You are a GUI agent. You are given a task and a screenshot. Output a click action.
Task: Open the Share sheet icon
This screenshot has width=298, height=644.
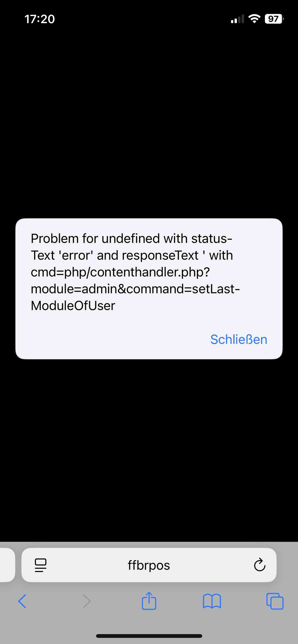coord(149,601)
